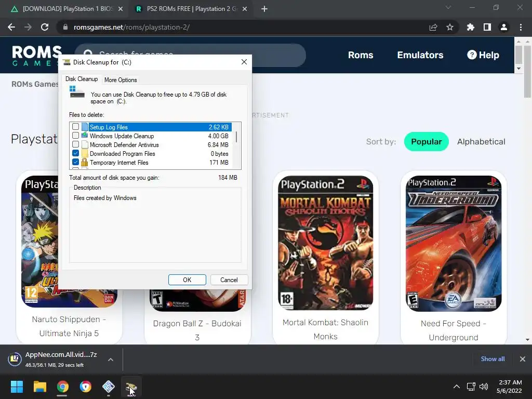The height and width of the screenshot is (399, 532).
Task: Enable the Windows Update Cleanup checkbox
Action: point(76,136)
